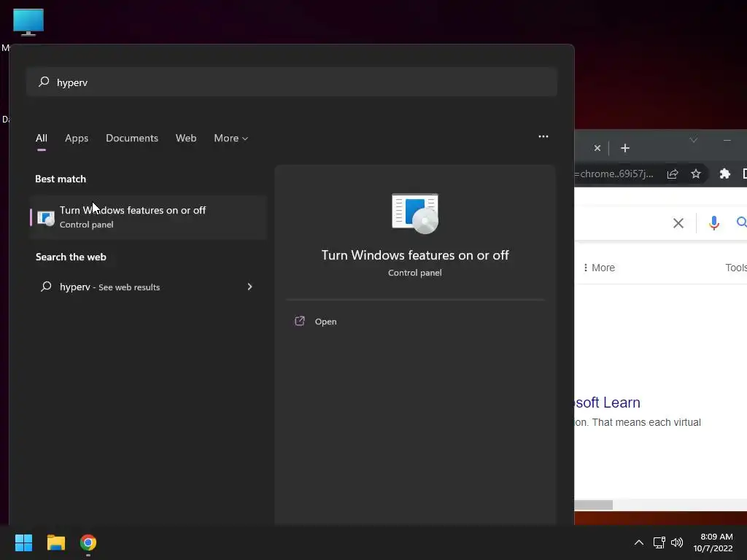Viewport: 747px width, 560px height.
Task: Open the Microsoft Learn search result link
Action: coord(608,402)
